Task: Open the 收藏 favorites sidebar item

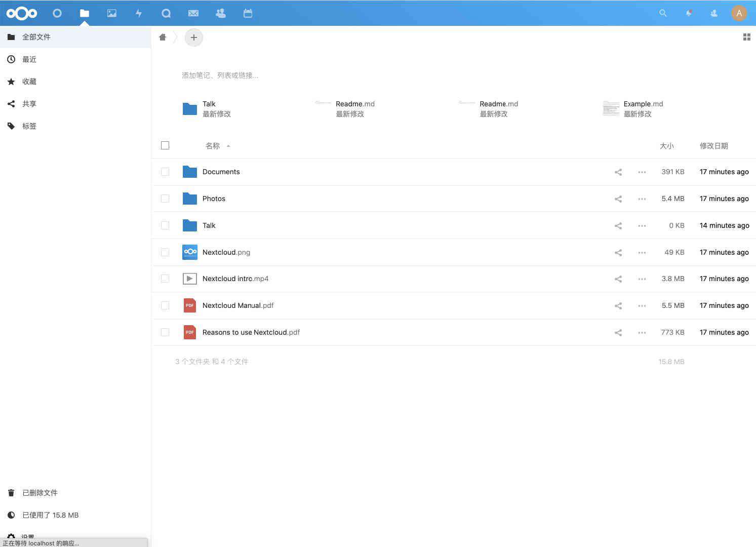Action: pos(75,82)
